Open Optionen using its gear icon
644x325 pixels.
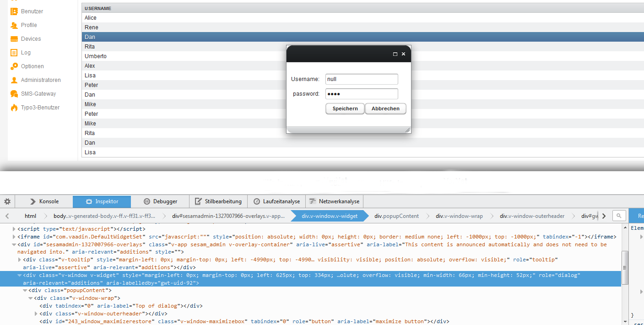click(x=14, y=66)
